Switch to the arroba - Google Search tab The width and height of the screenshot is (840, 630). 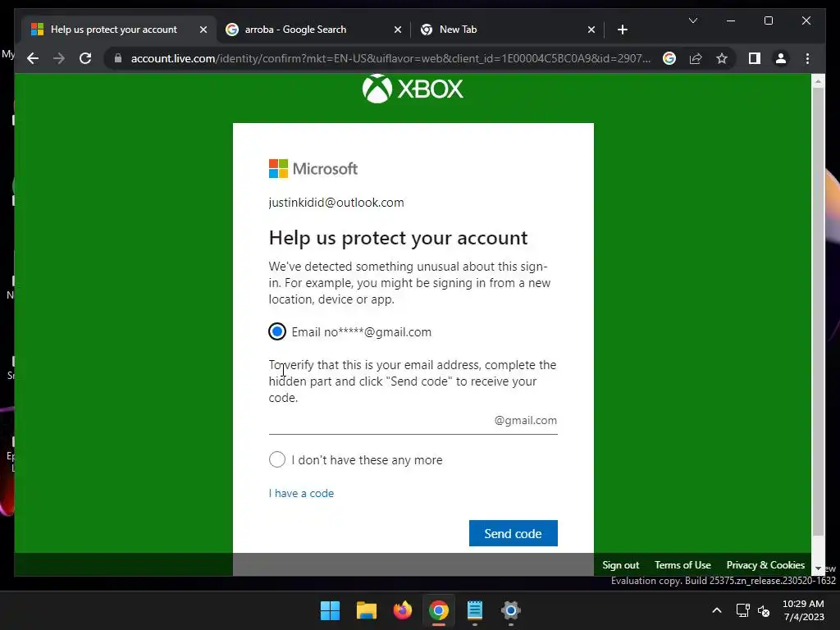313,30
